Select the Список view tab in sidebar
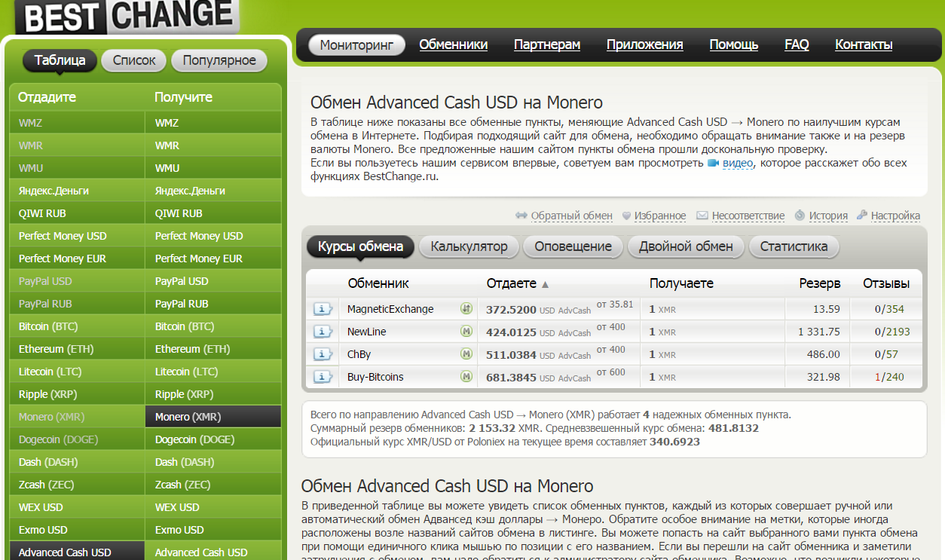This screenshot has height=560, width=945. pos(134,60)
